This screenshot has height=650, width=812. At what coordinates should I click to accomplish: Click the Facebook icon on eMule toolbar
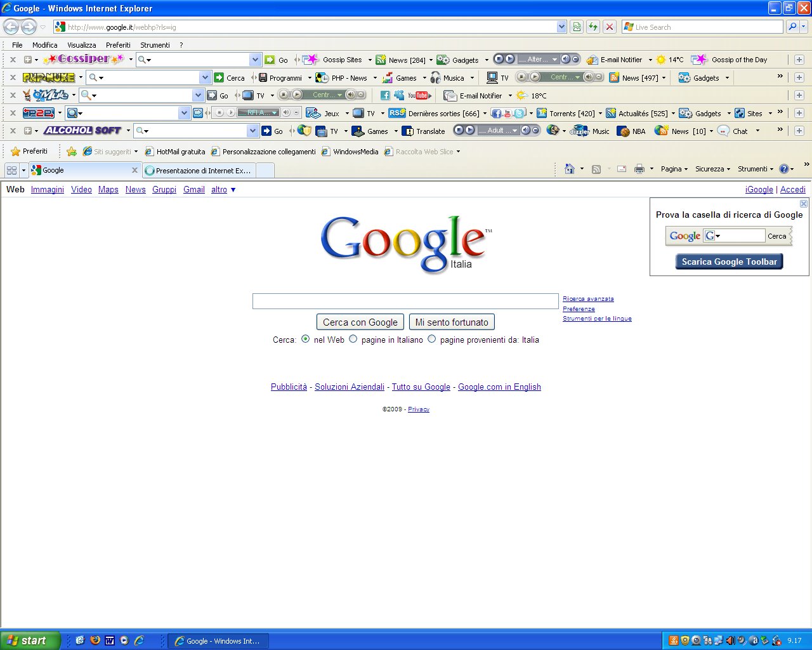point(385,96)
